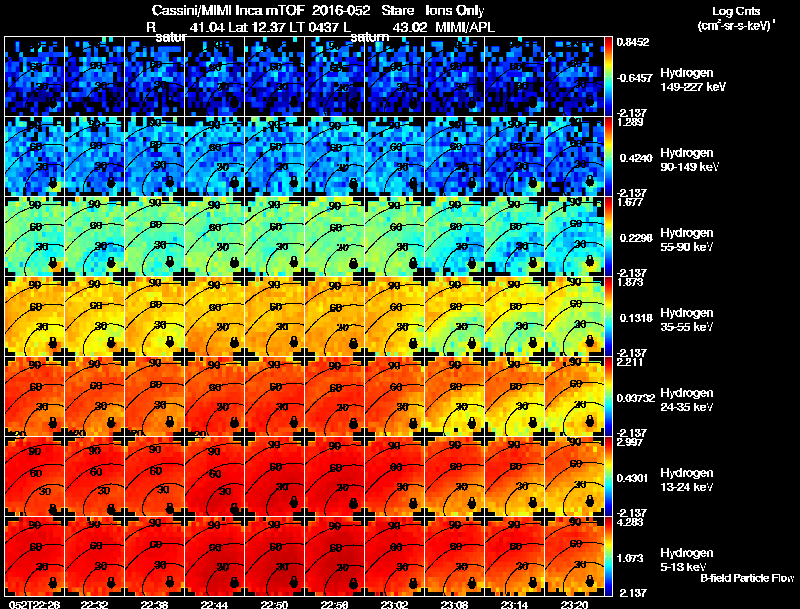Viewport: 800px width, 609px height.
Task: Select the Hydrogen 24-35 keV panel at 22:50
Action: 274,397
